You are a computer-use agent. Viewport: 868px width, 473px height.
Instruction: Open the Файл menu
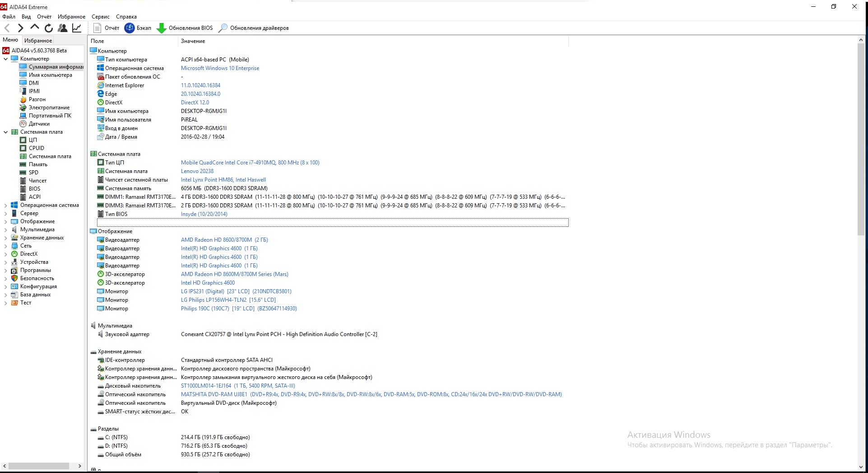9,17
